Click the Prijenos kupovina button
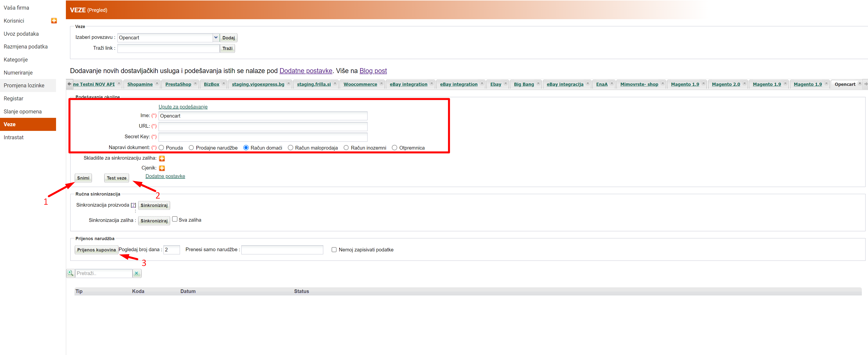The height and width of the screenshot is (355, 868). pyautogui.click(x=96, y=249)
